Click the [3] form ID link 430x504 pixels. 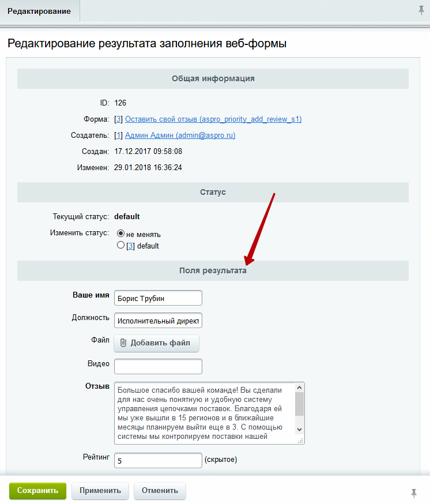[118, 119]
